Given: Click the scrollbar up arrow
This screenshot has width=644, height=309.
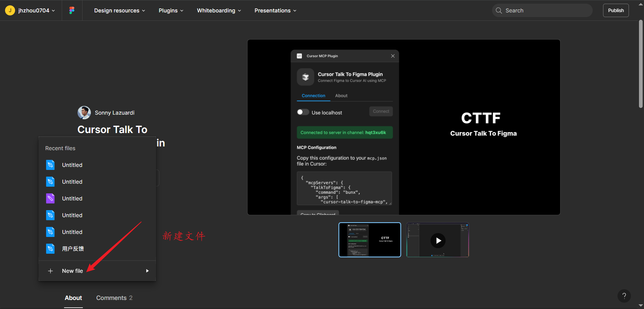Looking at the screenshot, I should [641, 4].
